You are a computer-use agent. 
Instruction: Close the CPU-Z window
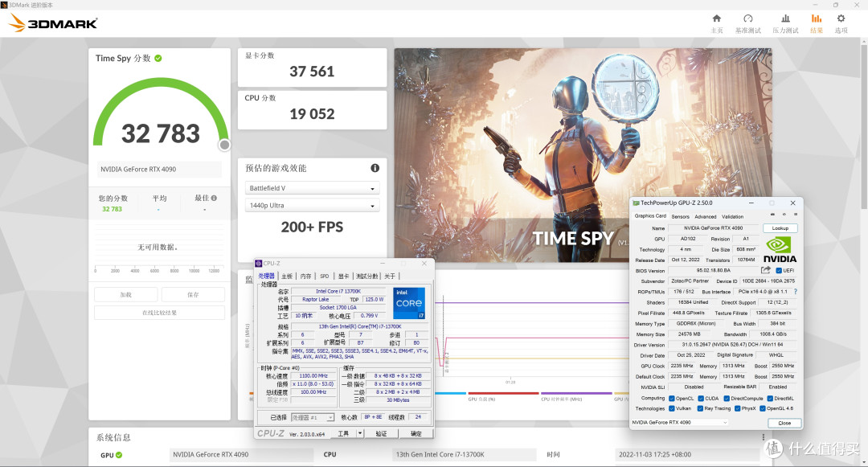pos(424,264)
